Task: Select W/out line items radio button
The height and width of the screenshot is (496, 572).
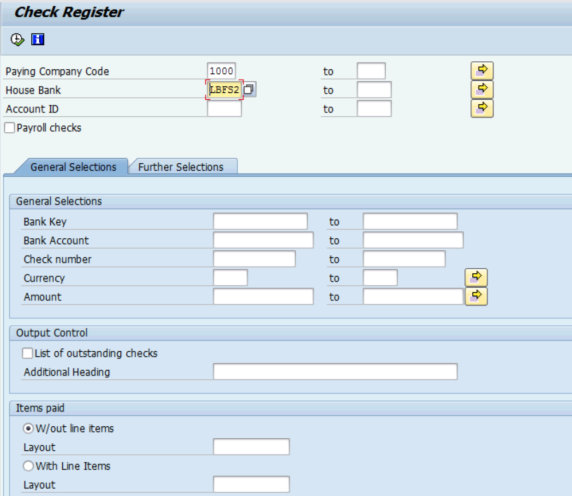Action: click(x=28, y=428)
